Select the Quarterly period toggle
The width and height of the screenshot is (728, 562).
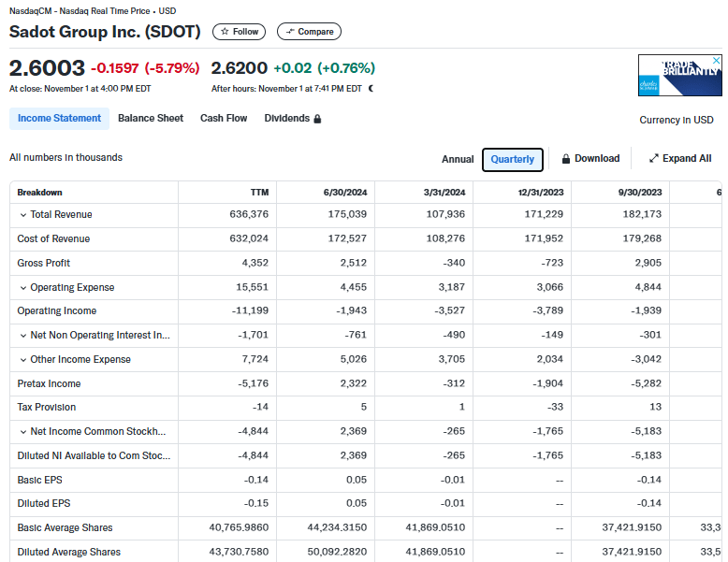(x=513, y=159)
